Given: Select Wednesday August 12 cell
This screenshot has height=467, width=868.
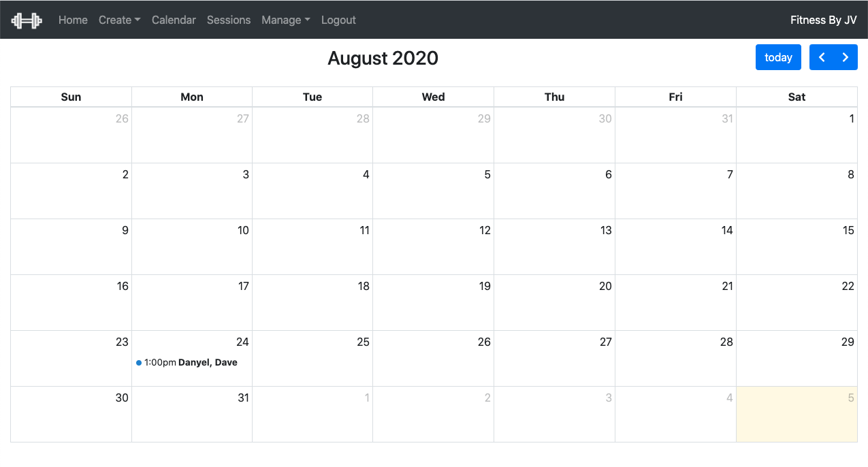Looking at the screenshot, I should (x=434, y=246).
